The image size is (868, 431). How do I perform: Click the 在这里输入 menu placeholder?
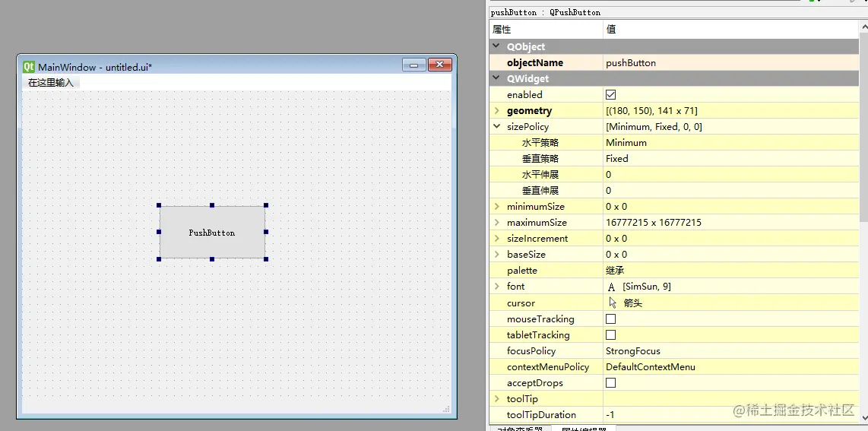coord(51,83)
